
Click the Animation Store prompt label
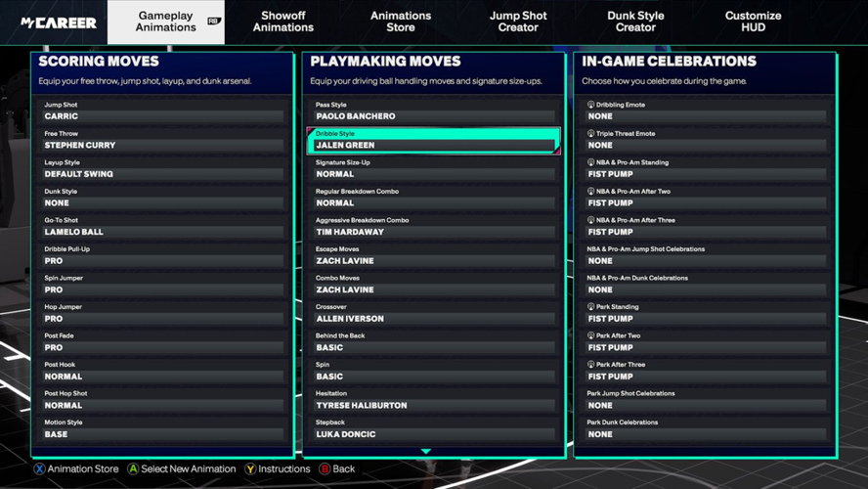click(83, 468)
